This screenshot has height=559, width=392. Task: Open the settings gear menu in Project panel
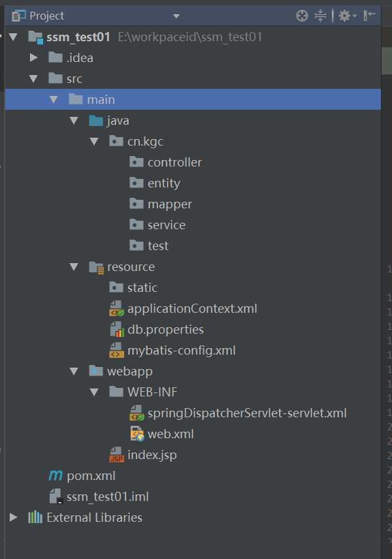[347, 16]
